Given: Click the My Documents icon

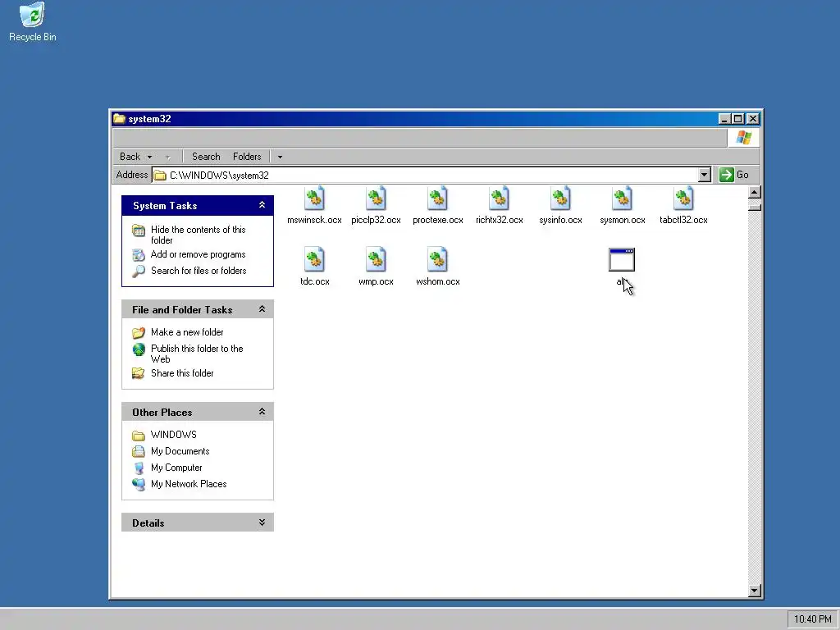Looking at the screenshot, I should [x=139, y=452].
